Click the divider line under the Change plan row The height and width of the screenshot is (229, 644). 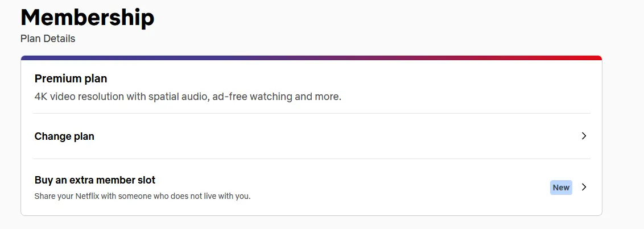coord(311,159)
